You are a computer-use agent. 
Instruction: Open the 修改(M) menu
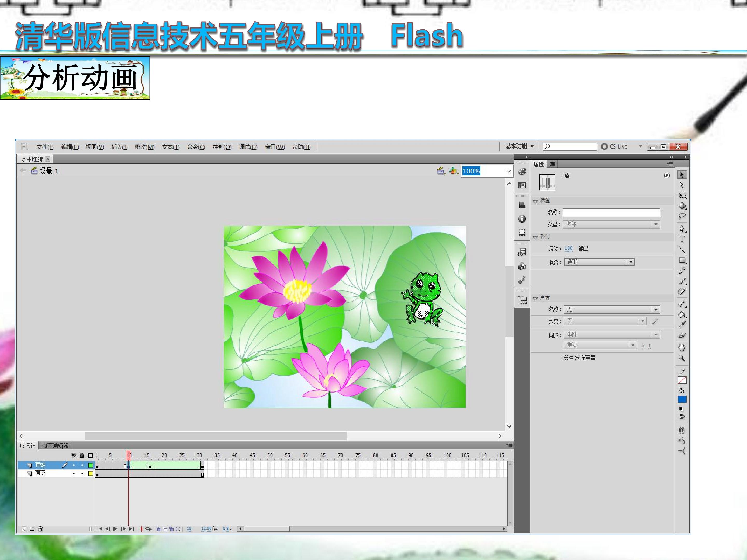(144, 147)
